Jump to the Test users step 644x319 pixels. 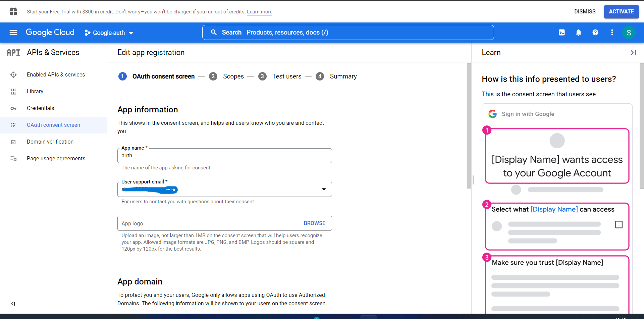[x=286, y=76]
